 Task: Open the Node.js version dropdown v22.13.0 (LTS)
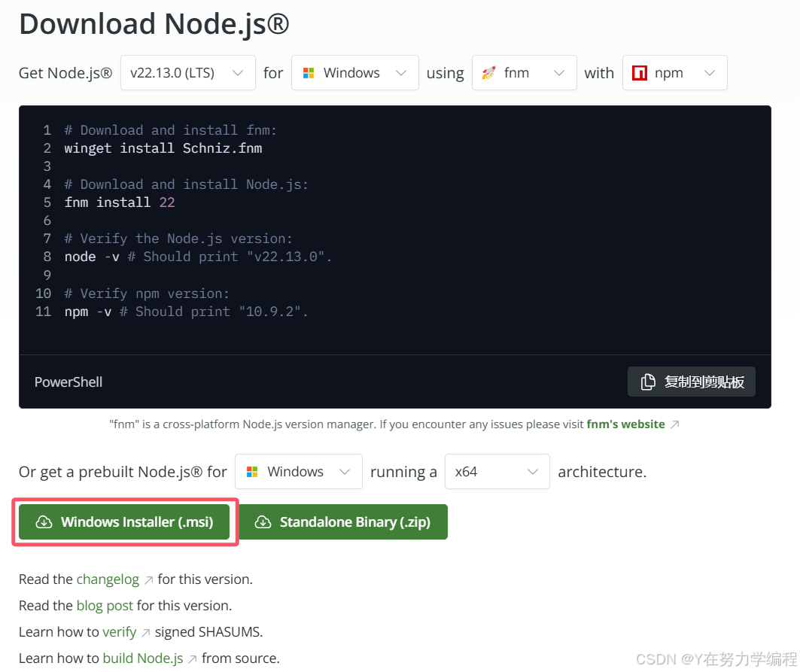tap(187, 73)
